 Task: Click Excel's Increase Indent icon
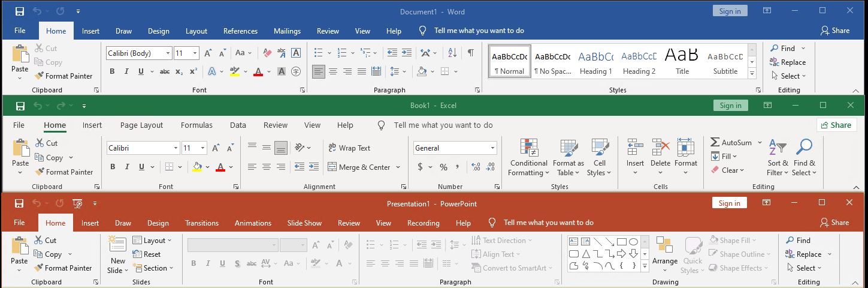point(313,167)
